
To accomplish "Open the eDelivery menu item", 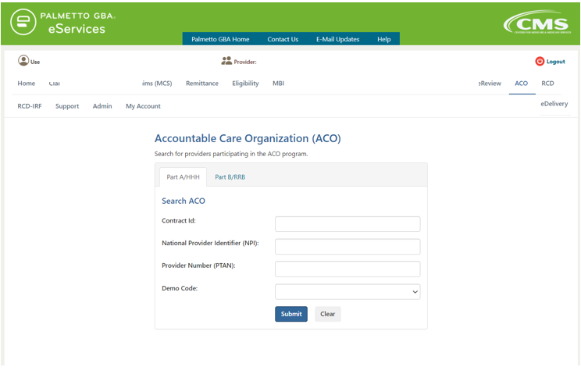I will pos(554,104).
